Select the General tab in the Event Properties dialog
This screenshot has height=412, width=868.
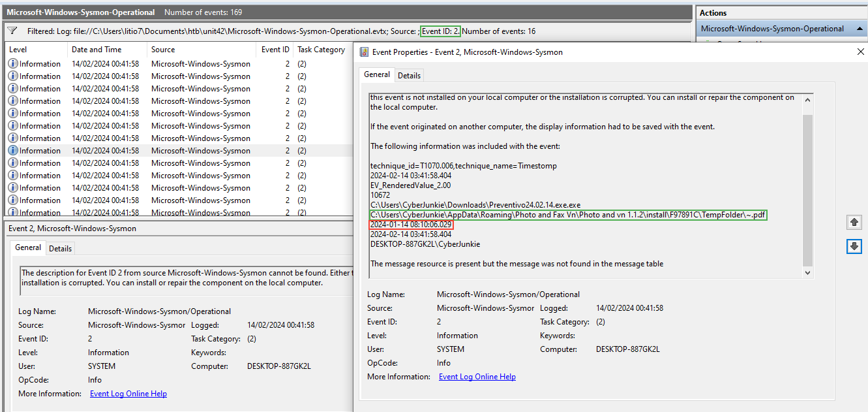click(377, 74)
